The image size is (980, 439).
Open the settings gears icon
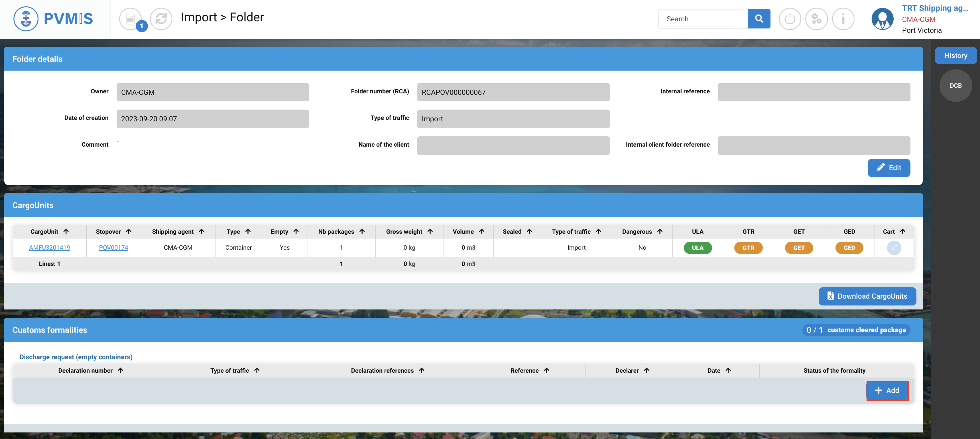coord(816,19)
